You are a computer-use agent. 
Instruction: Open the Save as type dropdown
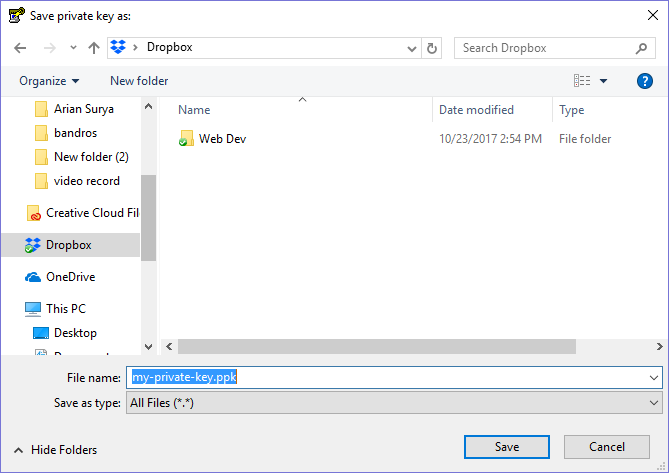tap(394, 403)
